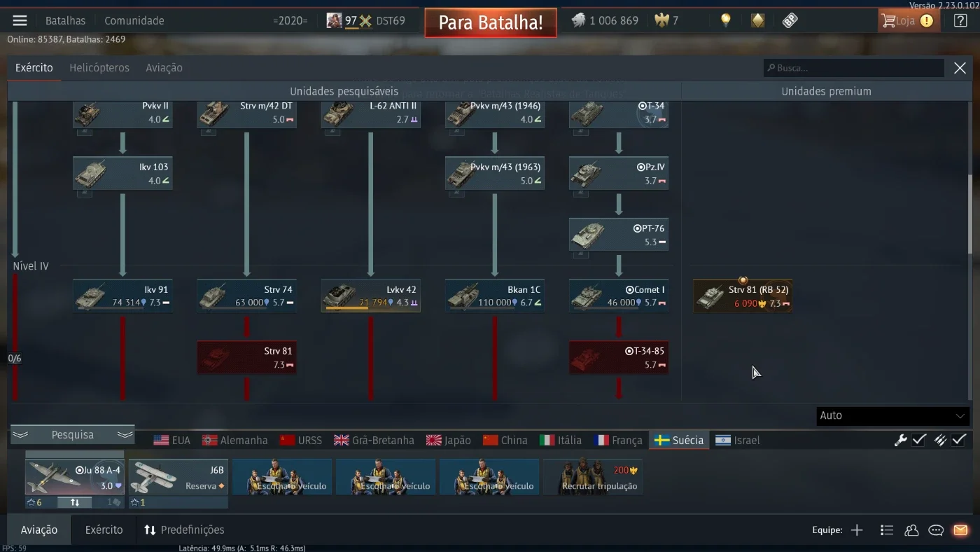Switch bottom slotbar to Exército

click(104, 530)
